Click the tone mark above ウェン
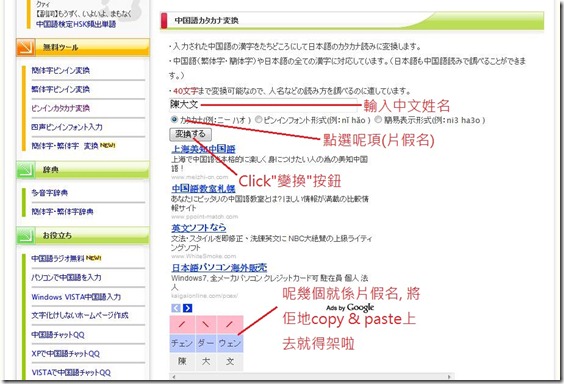Screen dimensions: 564x384 point(230,325)
